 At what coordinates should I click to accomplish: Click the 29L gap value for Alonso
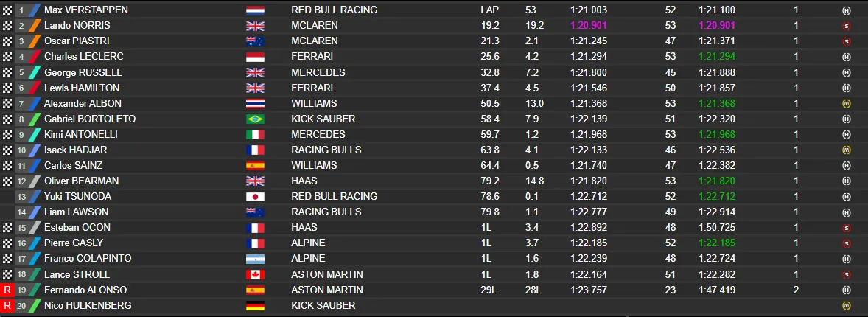(x=489, y=290)
